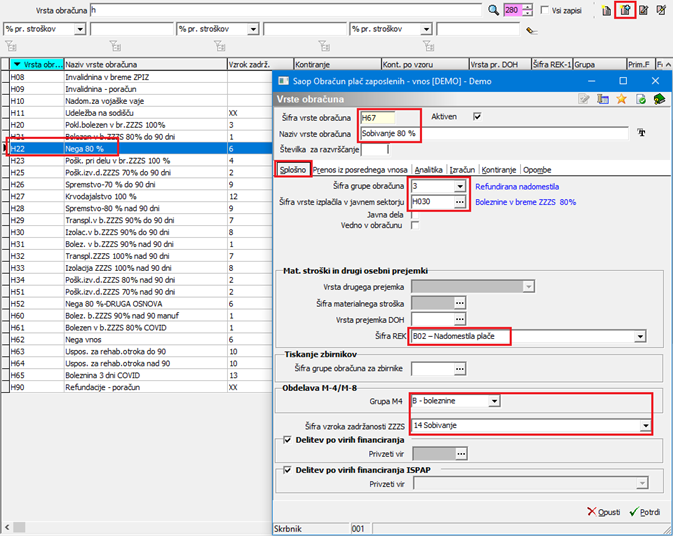This screenshot has height=536, width=673.
Task: Open lookup for Šifra materialnega stroška
Action: click(x=460, y=303)
